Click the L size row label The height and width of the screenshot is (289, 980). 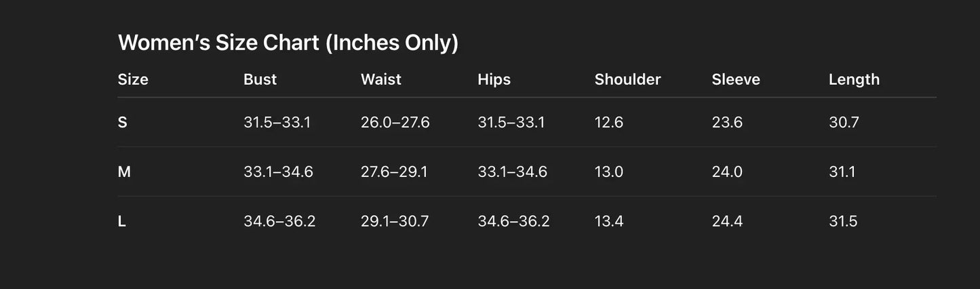click(122, 222)
